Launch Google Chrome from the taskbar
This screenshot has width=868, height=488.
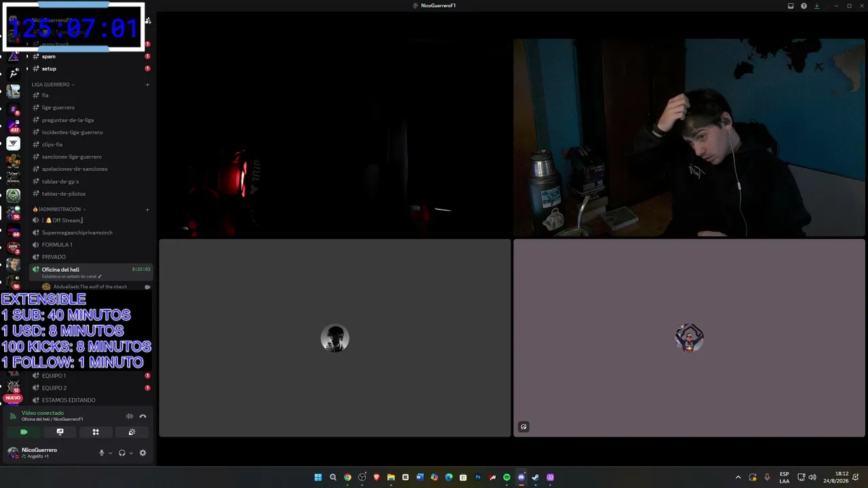pyautogui.click(x=347, y=477)
